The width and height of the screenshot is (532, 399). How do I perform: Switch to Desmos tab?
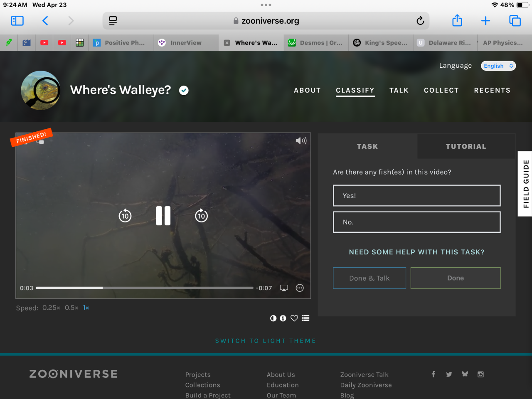pyautogui.click(x=316, y=43)
